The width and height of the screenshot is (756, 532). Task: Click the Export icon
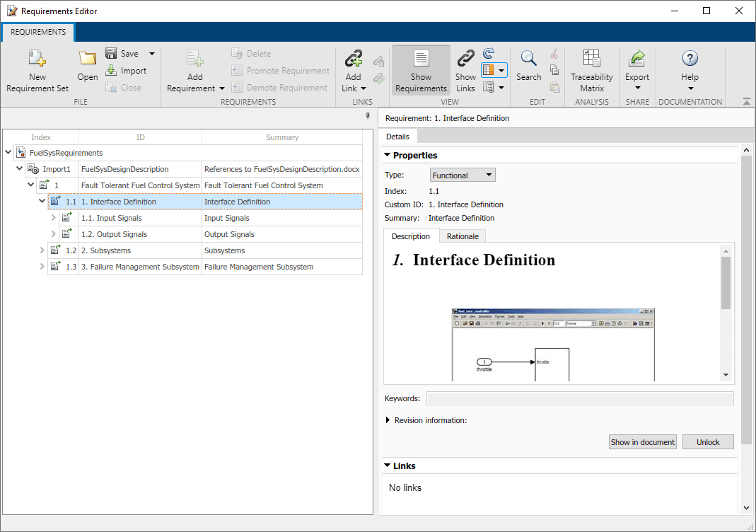click(637, 59)
